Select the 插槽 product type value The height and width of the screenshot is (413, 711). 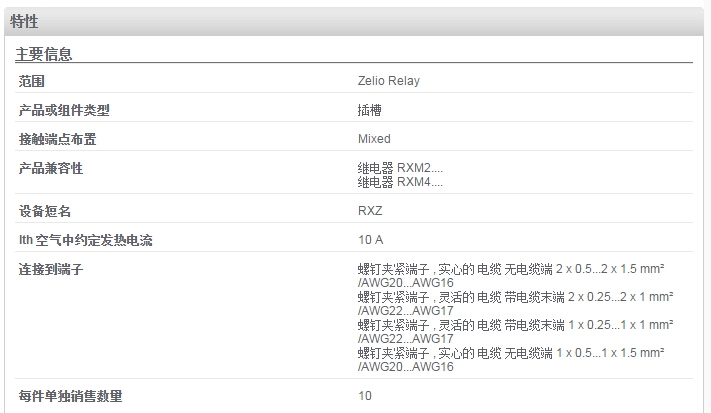point(370,110)
